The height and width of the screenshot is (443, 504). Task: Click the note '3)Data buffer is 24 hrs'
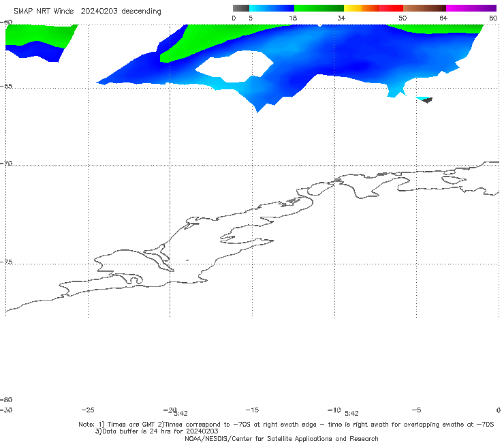coord(157,431)
